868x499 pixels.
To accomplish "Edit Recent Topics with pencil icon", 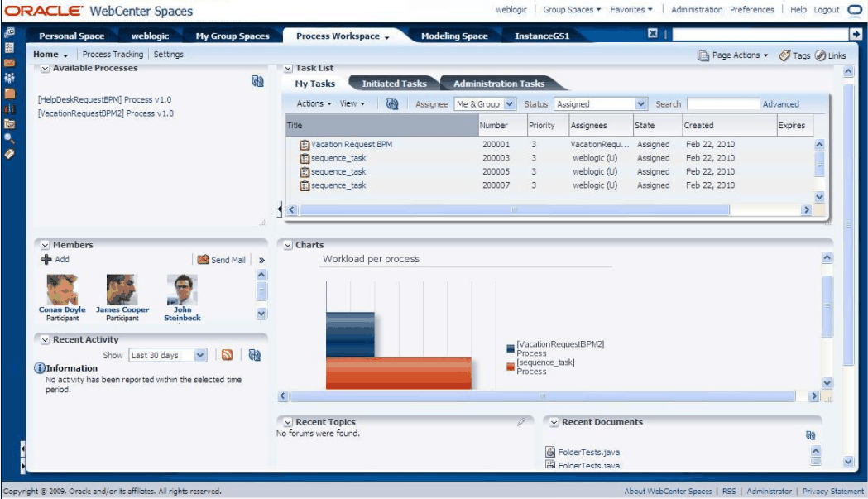I will 521,422.
